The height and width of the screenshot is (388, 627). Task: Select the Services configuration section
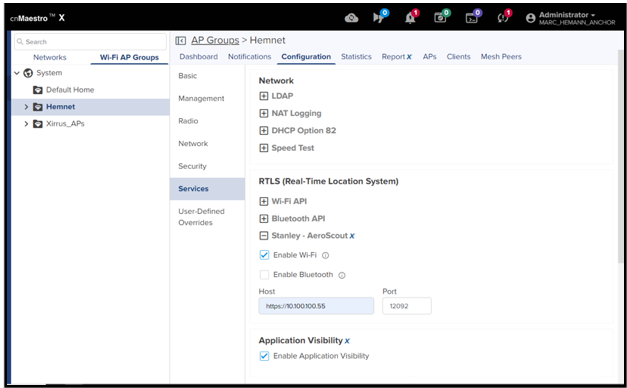pyautogui.click(x=207, y=189)
